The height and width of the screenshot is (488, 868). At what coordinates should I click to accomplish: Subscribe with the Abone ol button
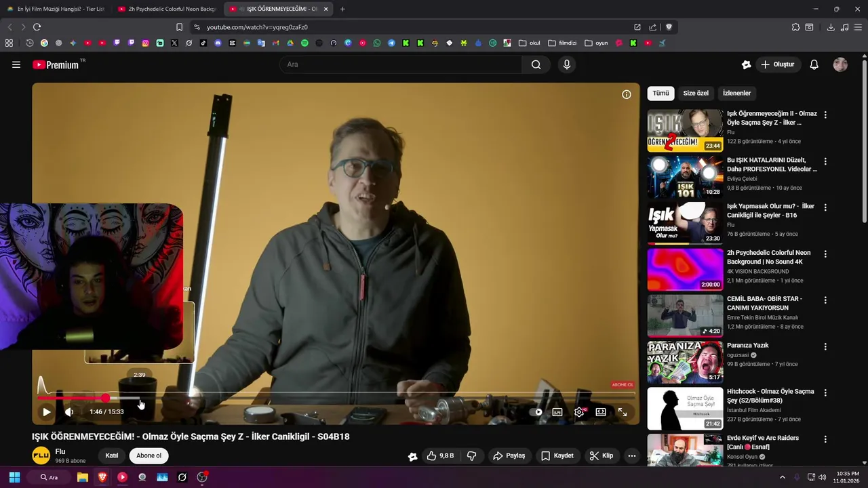click(149, 455)
